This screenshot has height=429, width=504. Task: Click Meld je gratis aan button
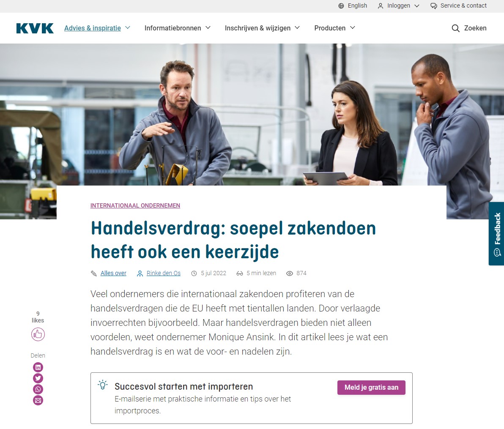coord(371,388)
